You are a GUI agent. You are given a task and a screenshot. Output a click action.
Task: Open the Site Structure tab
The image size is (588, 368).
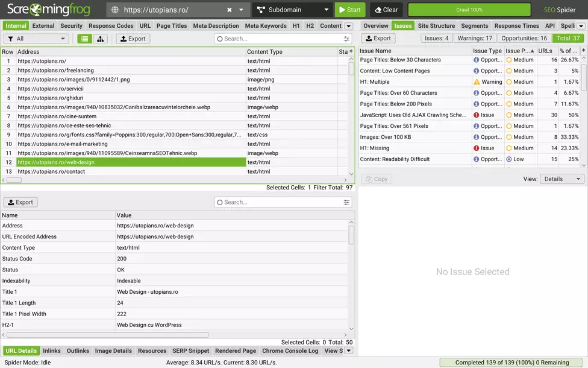(436, 25)
